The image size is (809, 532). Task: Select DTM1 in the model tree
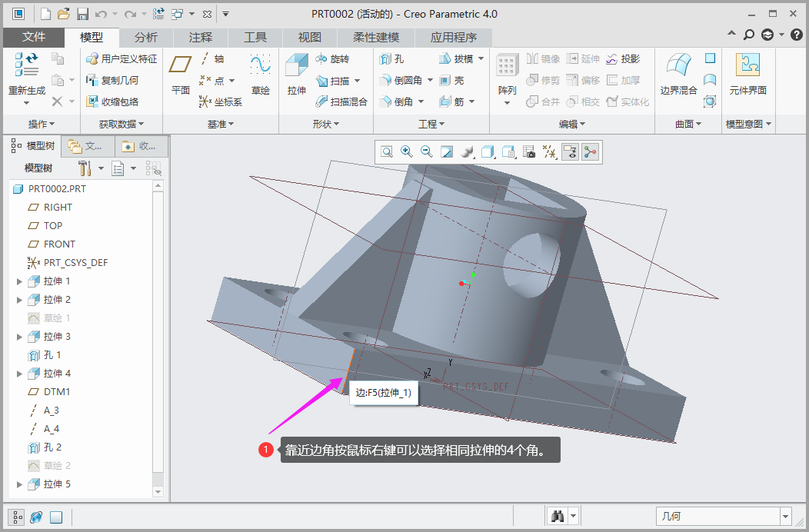[x=57, y=392]
